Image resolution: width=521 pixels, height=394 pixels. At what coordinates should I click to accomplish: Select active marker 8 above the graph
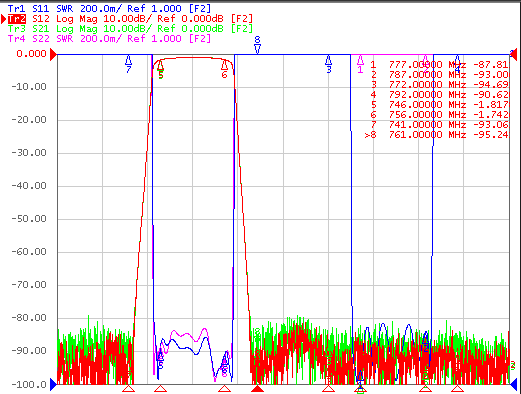click(257, 45)
